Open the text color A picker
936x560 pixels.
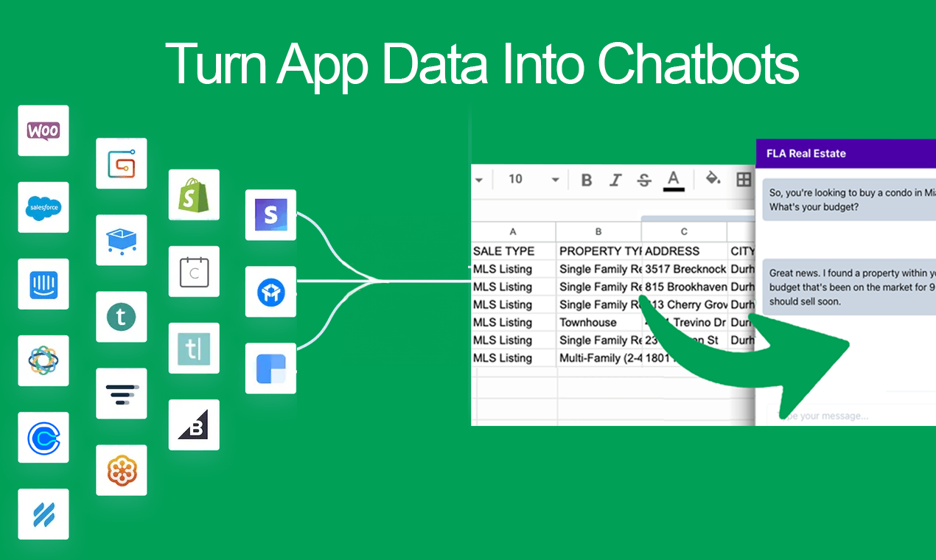point(673,180)
